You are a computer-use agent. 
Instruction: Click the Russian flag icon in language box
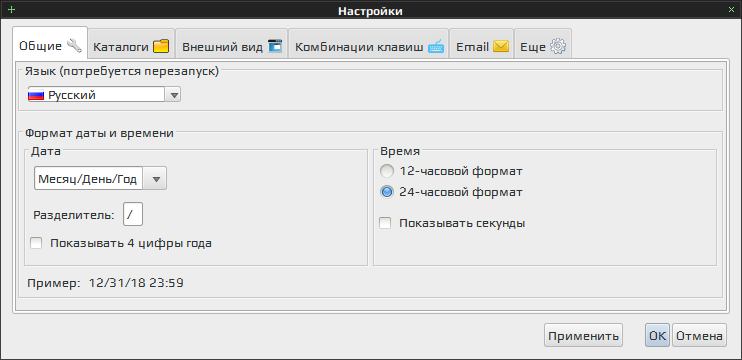pos(36,95)
